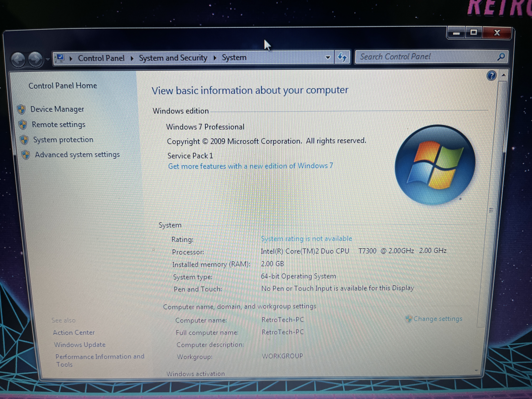Click shield icon beside Remote settings
Viewport: 532px width, 399px height.
(x=23, y=125)
